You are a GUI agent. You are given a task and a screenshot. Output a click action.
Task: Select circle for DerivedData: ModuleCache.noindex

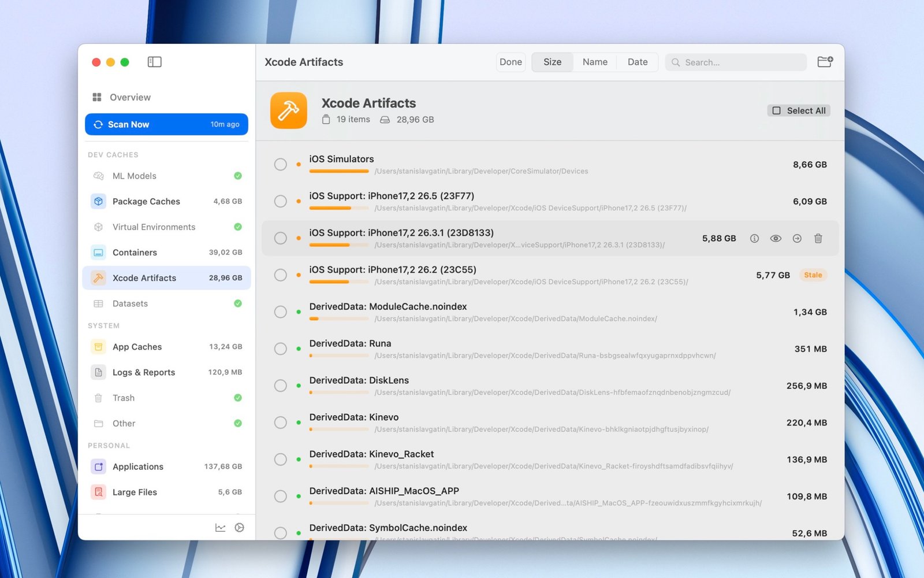click(x=281, y=312)
